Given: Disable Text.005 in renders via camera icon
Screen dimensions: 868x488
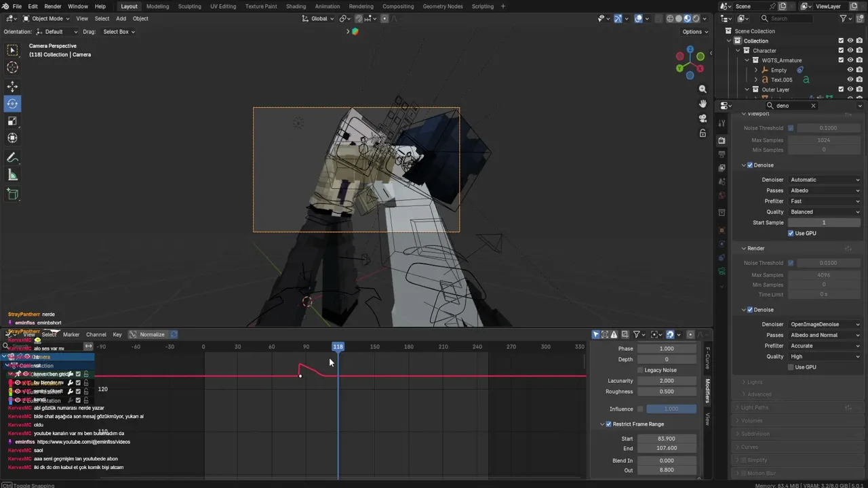Looking at the screenshot, I should click(860, 79).
